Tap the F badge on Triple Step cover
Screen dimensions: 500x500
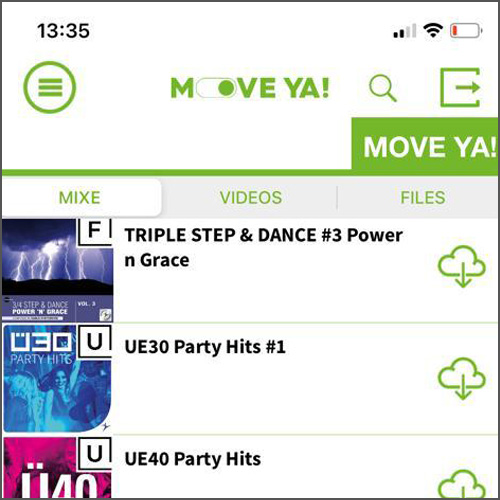pyautogui.click(x=95, y=232)
